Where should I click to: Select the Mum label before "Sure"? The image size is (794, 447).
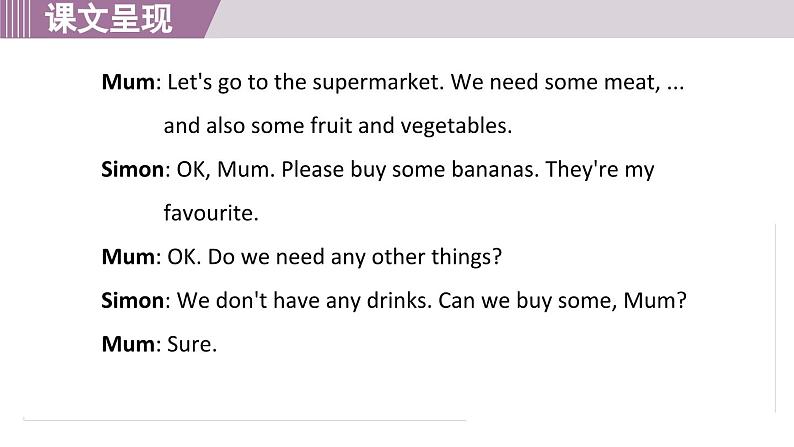128,344
